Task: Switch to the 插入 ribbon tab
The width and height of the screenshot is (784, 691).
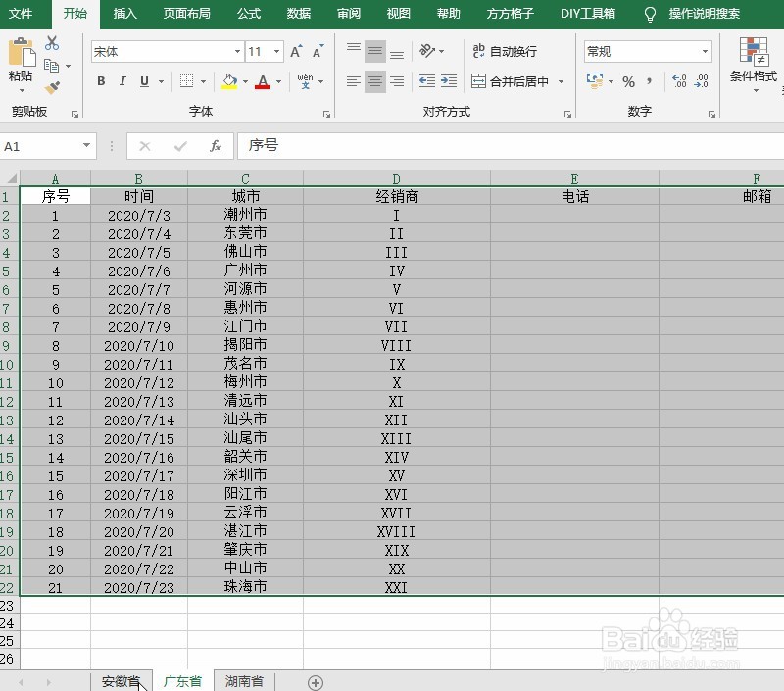Action: pyautogui.click(x=125, y=15)
